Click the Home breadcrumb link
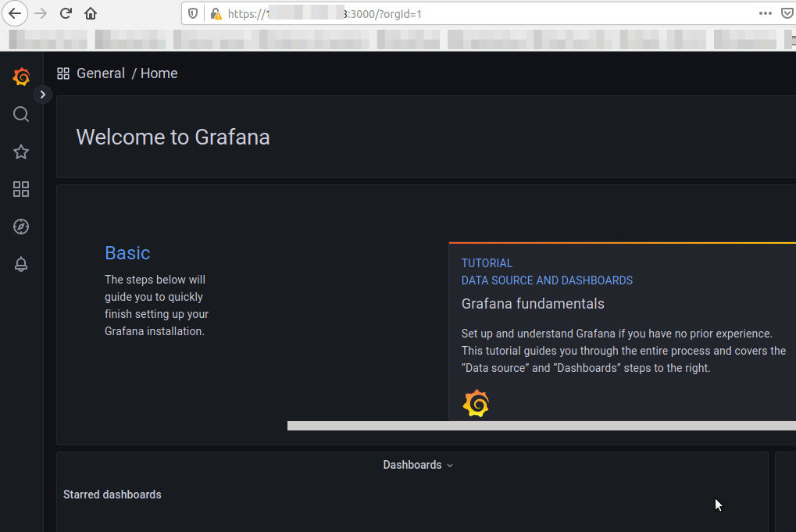Viewport: 796px width, 532px height. coord(159,73)
